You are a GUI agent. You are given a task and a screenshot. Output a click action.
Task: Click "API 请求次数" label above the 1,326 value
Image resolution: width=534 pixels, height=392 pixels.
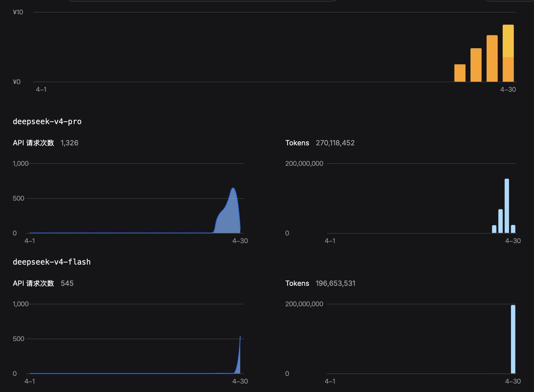pyautogui.click(x=33, y=143)
